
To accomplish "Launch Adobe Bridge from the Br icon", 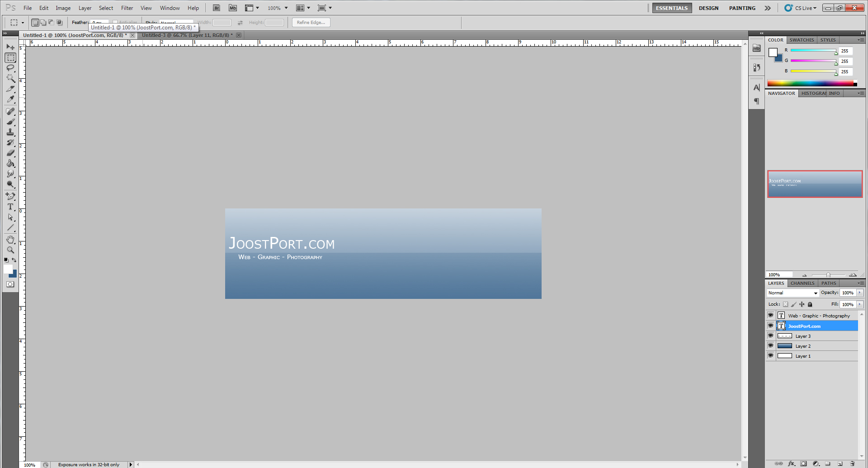I will [x=217, y=8].
